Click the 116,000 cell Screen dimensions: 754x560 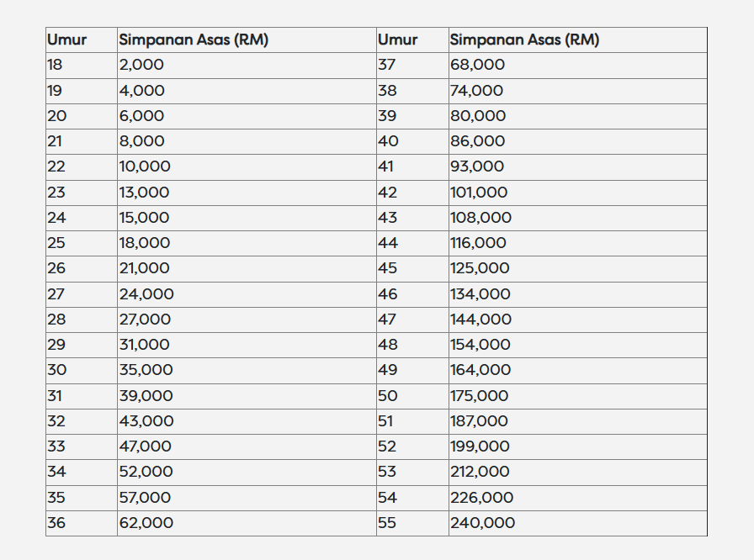578,244
